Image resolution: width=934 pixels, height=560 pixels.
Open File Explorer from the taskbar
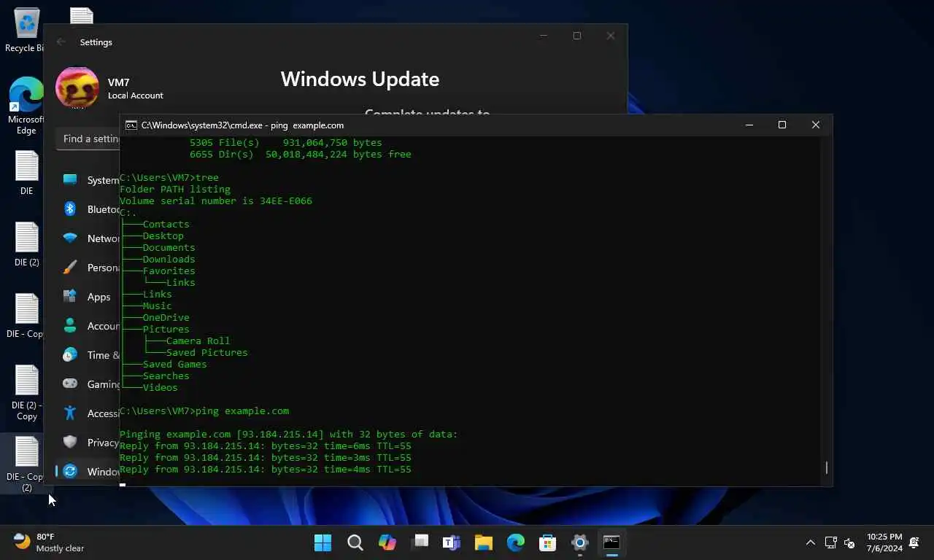(484, 542)
